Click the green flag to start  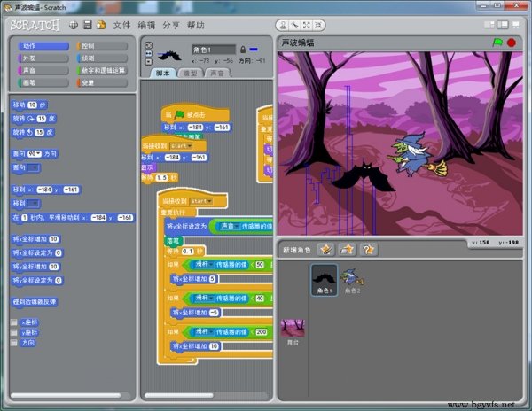497,43
